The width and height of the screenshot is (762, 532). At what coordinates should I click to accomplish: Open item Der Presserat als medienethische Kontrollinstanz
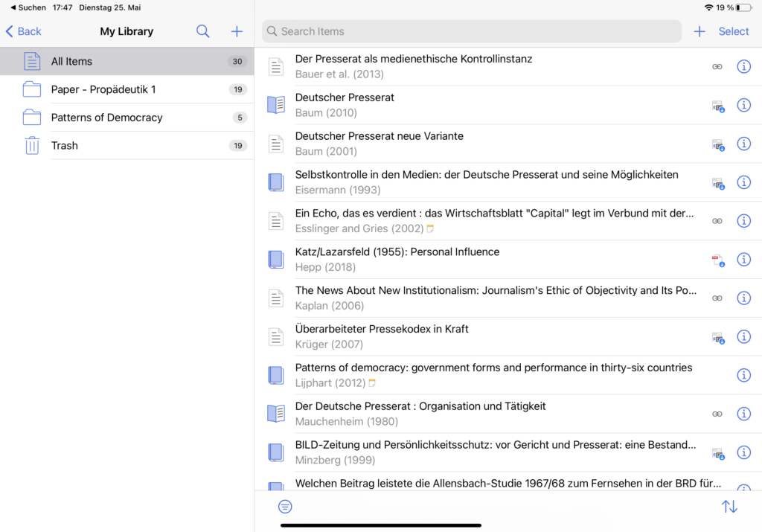tap(508, 66)
